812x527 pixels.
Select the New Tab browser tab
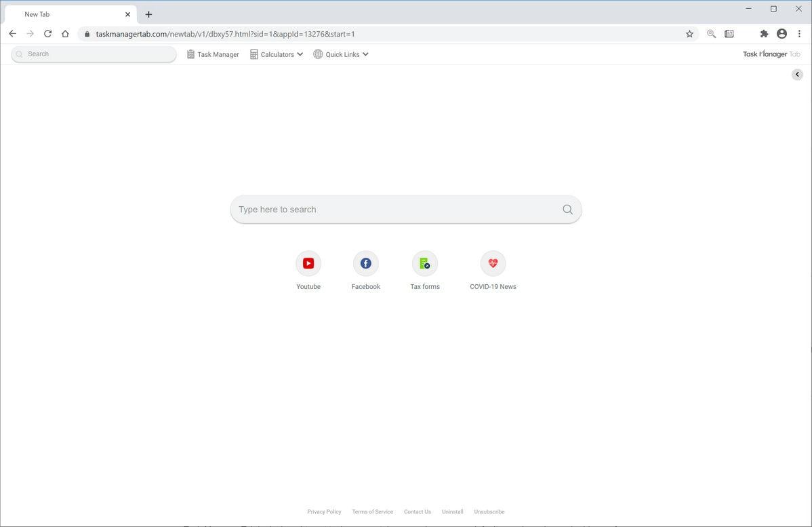pyautogui.click(x=70, y=14)
